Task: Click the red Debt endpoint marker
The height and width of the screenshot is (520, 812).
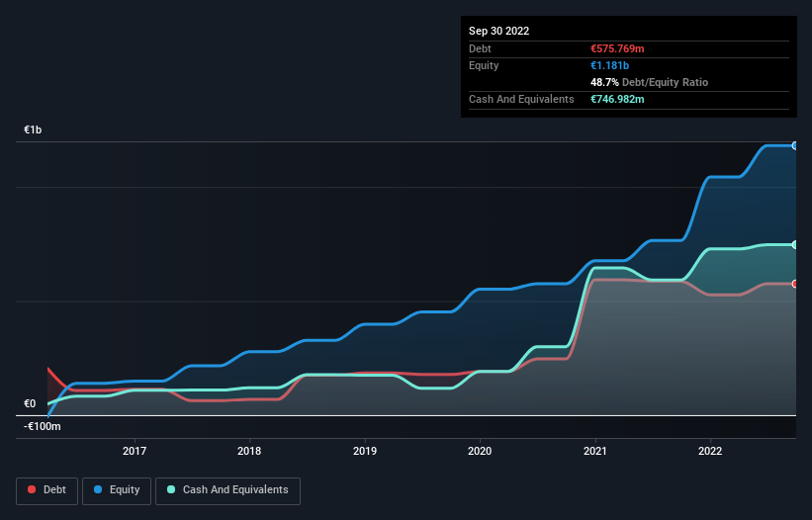Action: 795,284
